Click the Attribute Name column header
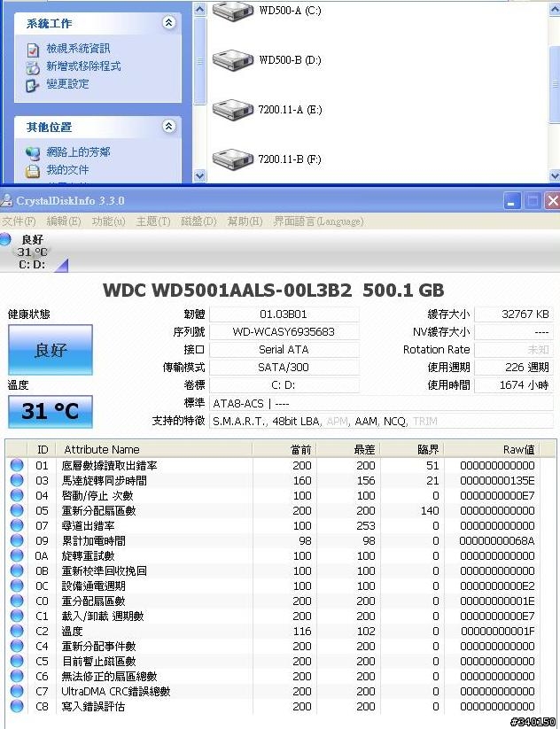This screenshot has width=560, height=729. coord(154,450)
